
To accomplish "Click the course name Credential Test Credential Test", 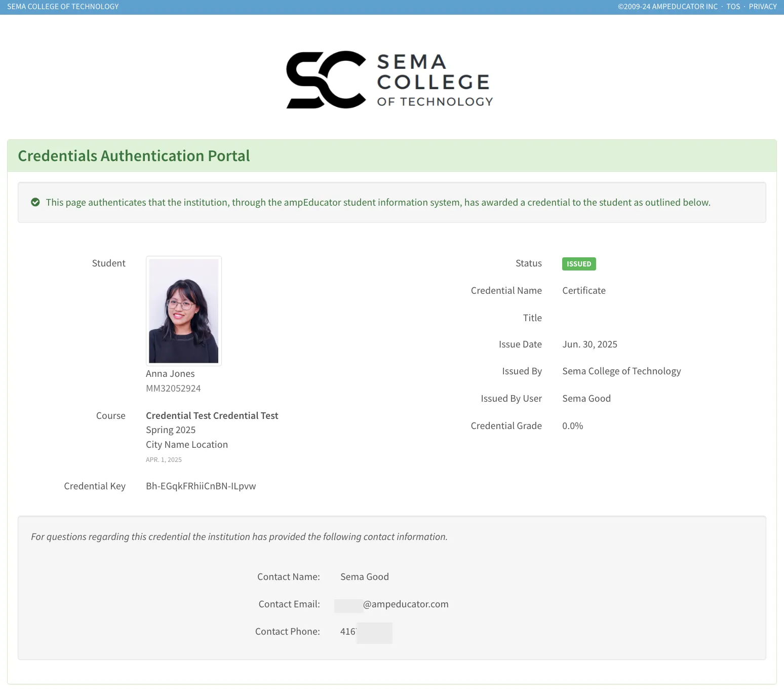I will (212, 416).
